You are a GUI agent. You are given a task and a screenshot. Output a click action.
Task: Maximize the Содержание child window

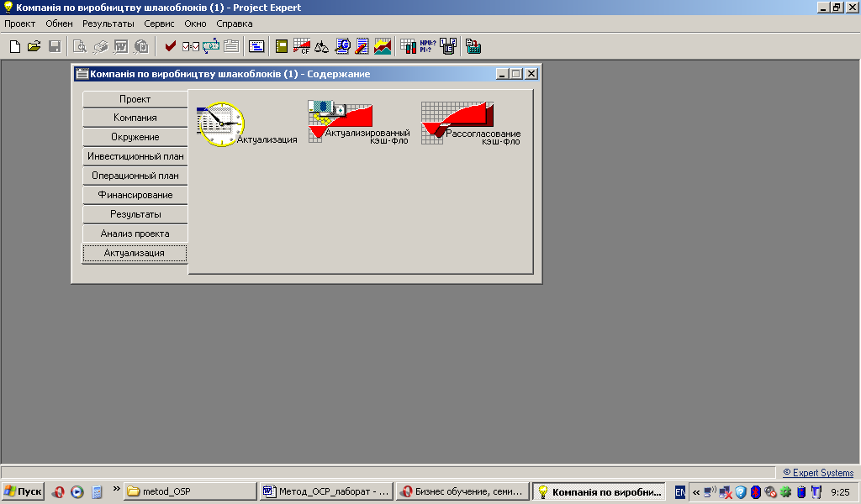516,74
